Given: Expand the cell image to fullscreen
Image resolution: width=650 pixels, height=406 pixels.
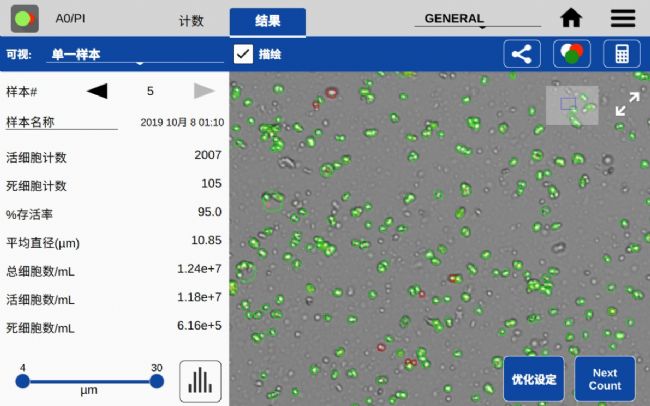Looking at the screenshot, I should pos(627,104).
